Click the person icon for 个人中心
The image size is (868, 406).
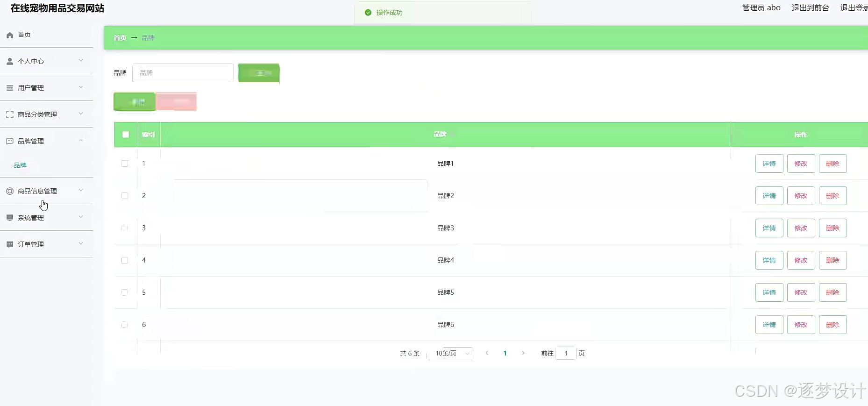[9, 61]
